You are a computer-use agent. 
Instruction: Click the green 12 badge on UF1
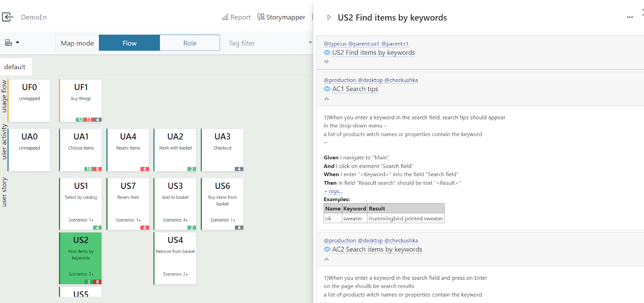click(x=80, y=120)
